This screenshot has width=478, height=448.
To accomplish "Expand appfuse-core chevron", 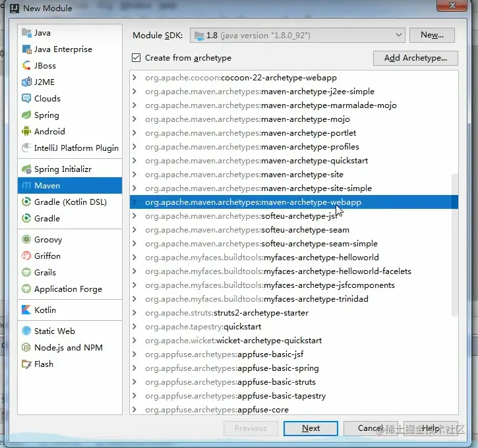I will coord(134,410).
